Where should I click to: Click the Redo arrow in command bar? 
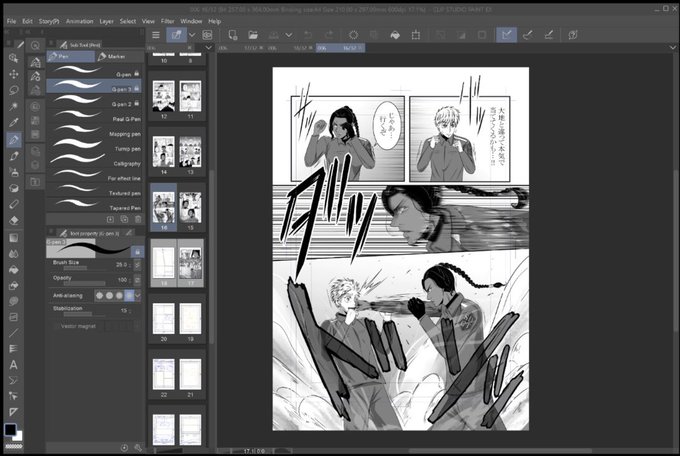click(x=329, y=35)
